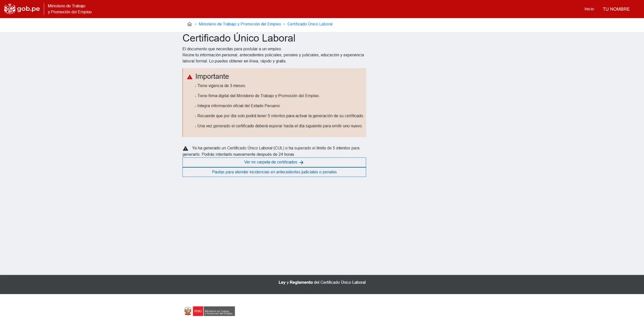644x324 pixels.
Task: Click the red warning triangle beside Importante
Action: pos(190,77)
